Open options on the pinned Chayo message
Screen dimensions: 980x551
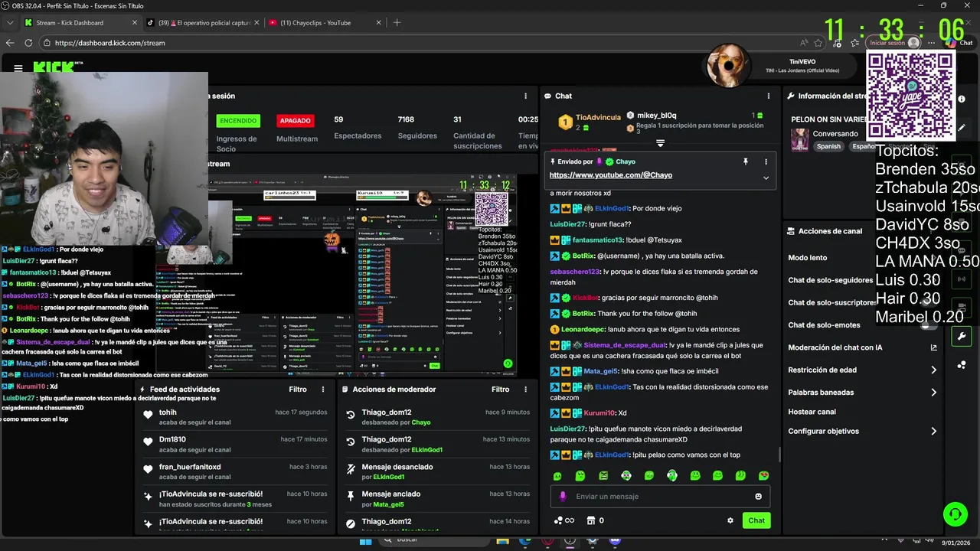click(766, 161)
